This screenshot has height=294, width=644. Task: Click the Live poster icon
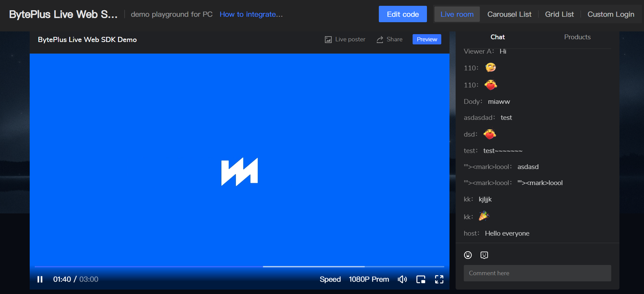pyautogui.click(x=328, y=40)
